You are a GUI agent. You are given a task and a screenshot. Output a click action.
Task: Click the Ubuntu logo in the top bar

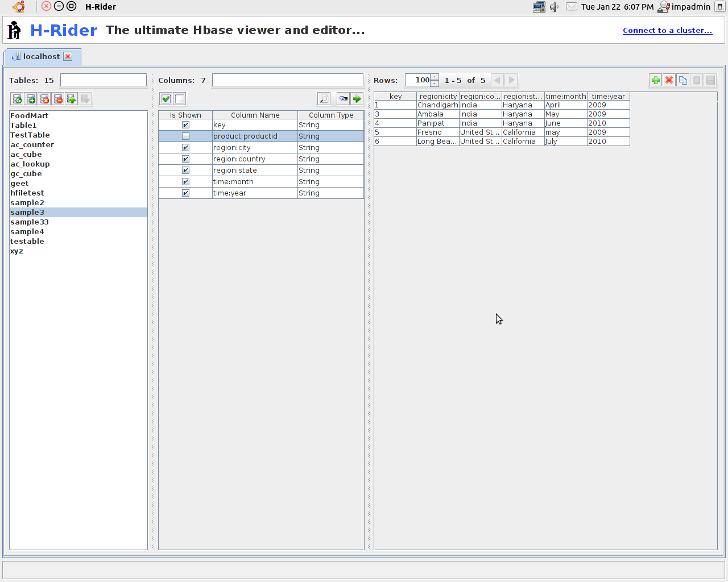point(19,7)
